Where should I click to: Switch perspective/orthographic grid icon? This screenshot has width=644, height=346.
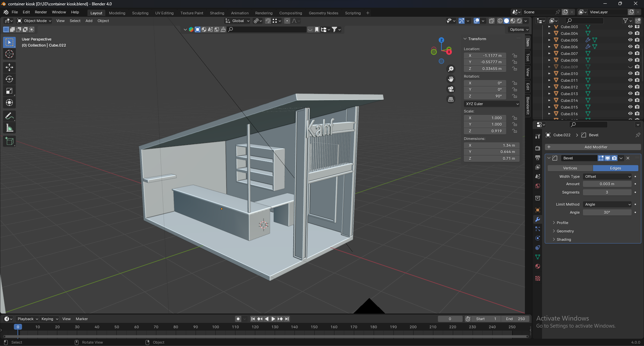coord(451,99)
